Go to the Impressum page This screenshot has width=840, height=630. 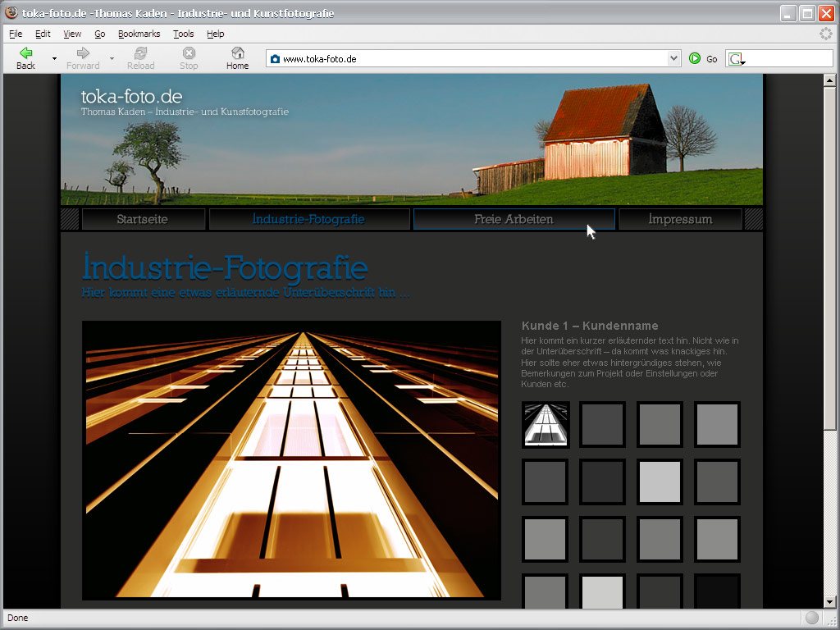point(680,219)
